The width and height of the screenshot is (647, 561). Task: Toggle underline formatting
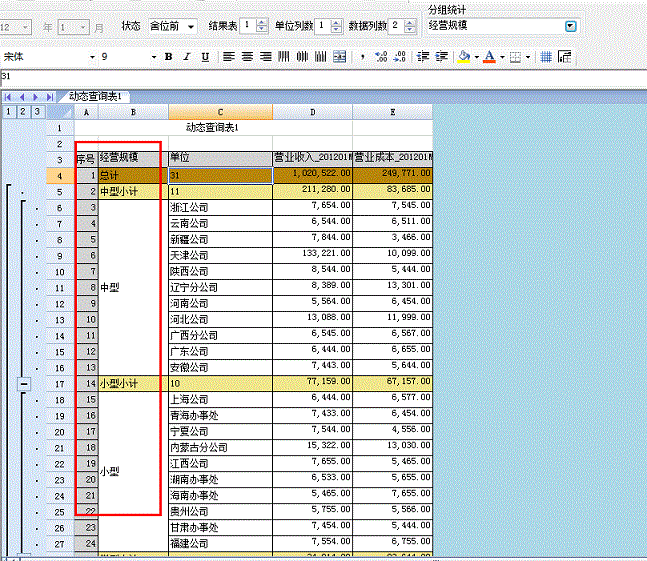[x=205, y=57]
